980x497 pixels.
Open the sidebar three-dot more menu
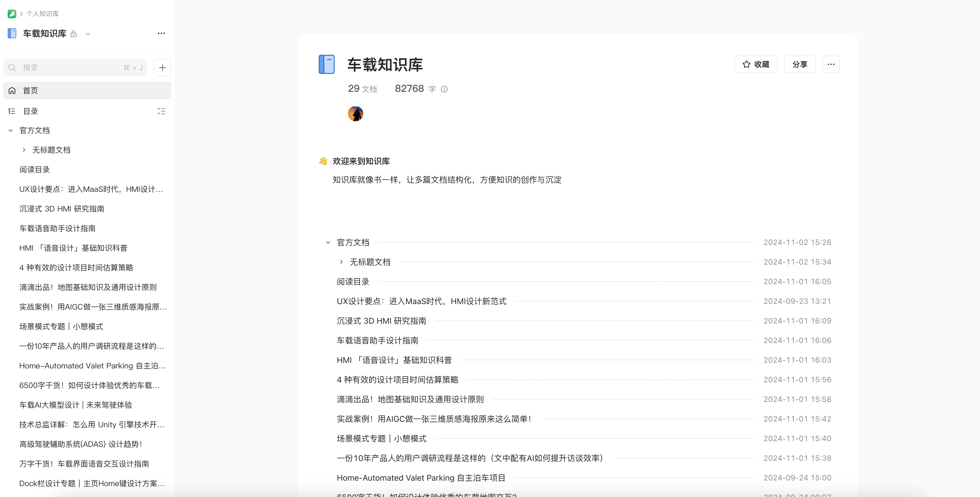[x=161, y=34]
